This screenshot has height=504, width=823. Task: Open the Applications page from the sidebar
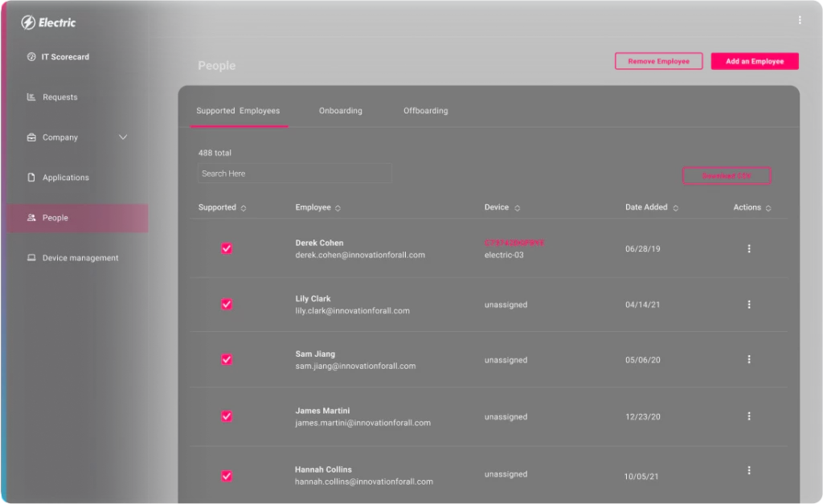click(x=66, y=177)
